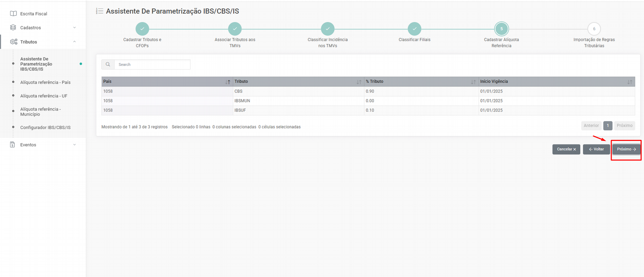Click the 0.10 percent cell
This screenshot has width=644, height=277.
421,111
